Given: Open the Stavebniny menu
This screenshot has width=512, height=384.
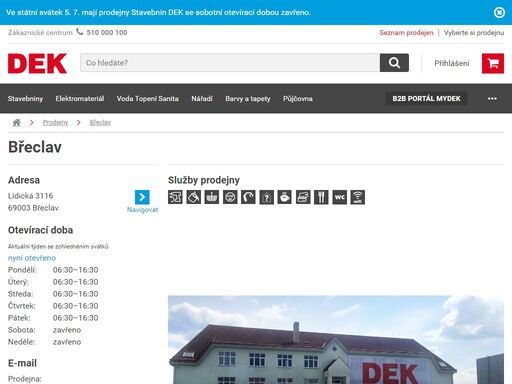Looking at the screenshot, I should [25, 99].
